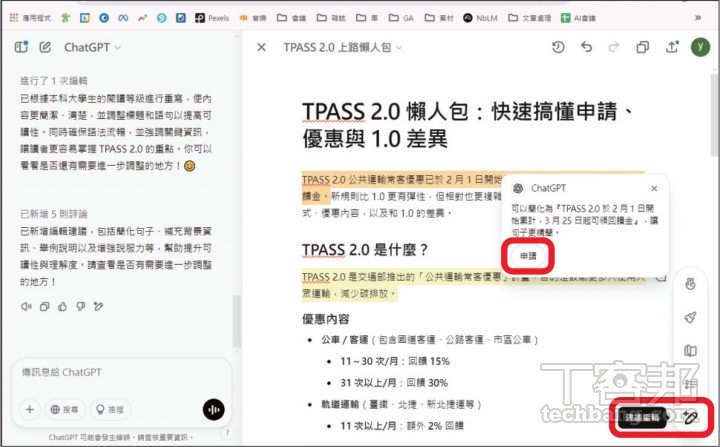Image resolution: width=720 pixels, height=447 pixels.
Task: Open the green plus bookmark next to NbLM folder
Action: click(578, 18)
